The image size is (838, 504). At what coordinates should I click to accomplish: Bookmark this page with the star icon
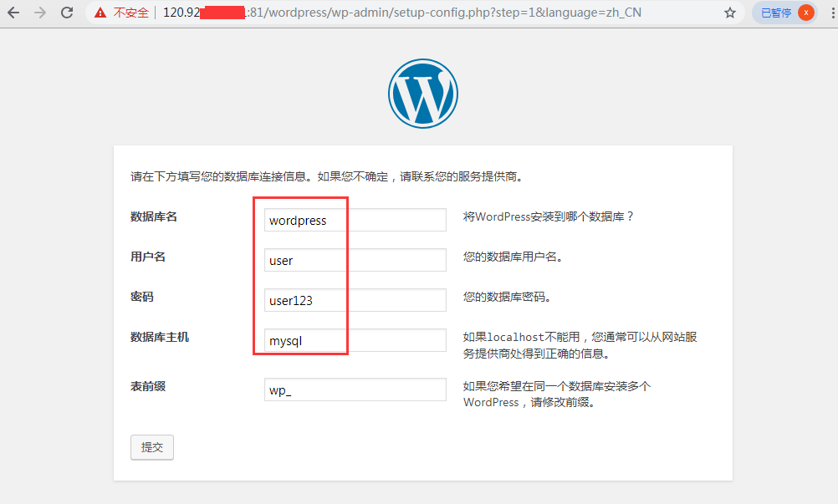coord(730,13)
